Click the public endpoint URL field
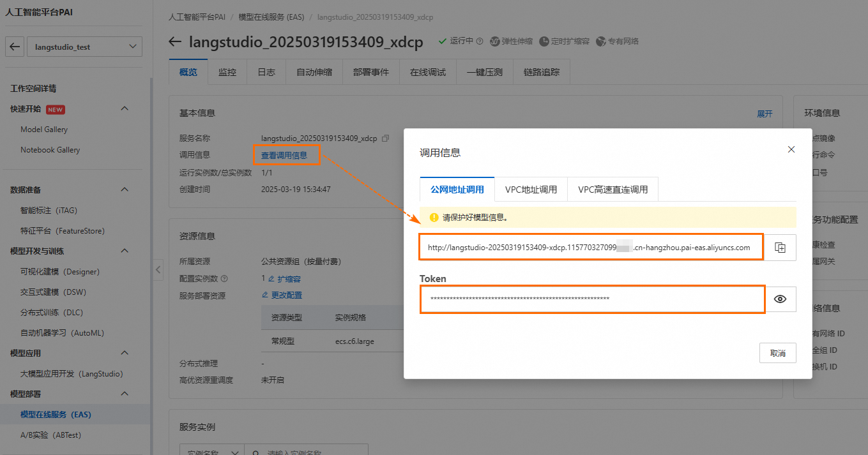This screenshot has height=455, width=868. click(x=591, y=248)
